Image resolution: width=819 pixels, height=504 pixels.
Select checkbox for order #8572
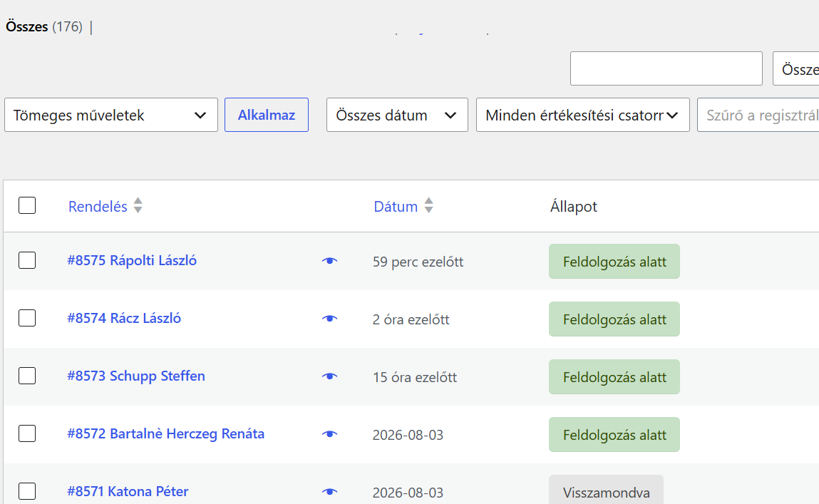[x=27, y=433]
